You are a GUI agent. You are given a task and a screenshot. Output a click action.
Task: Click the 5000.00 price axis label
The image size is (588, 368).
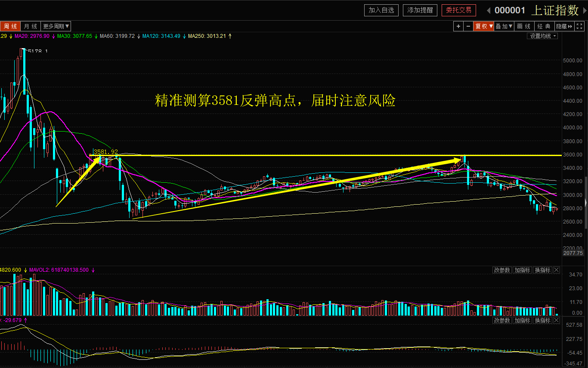(573, 61)
